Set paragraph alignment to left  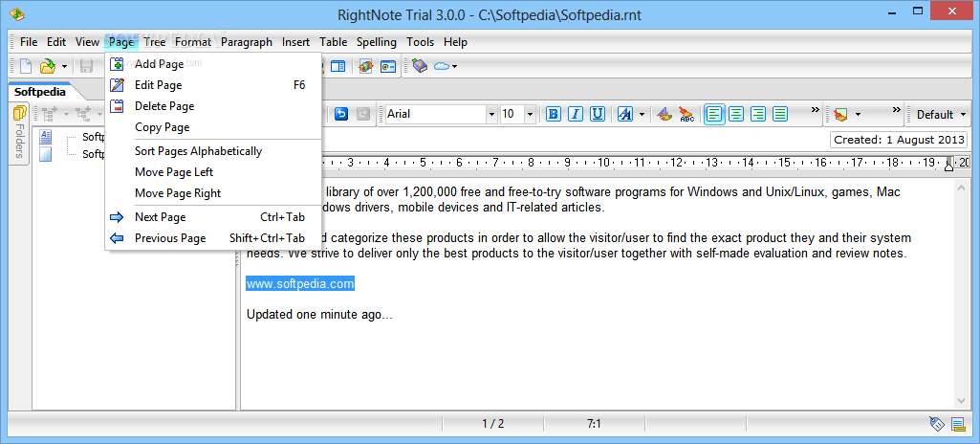point(715,114)
